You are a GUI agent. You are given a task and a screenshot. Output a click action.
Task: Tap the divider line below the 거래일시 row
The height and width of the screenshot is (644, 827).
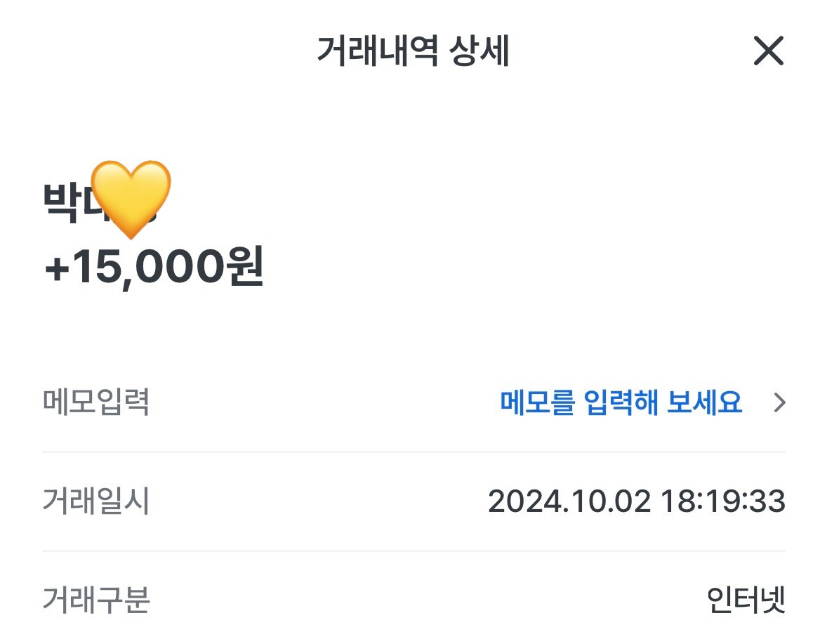(413, 551)
